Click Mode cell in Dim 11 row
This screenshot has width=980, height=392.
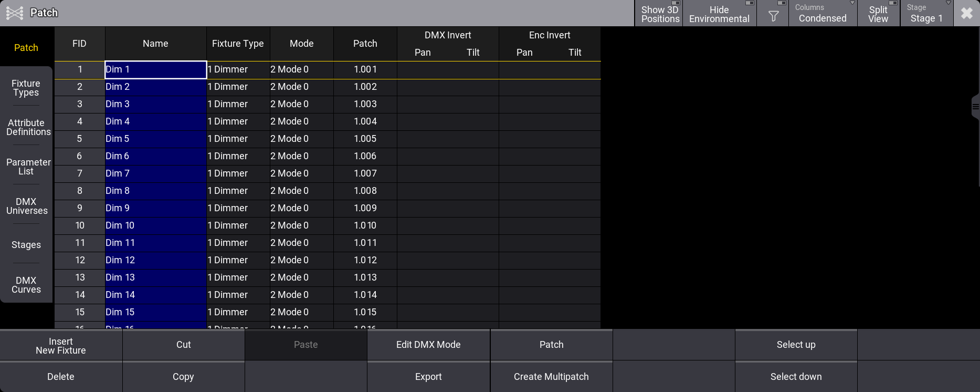pos(302,243)
